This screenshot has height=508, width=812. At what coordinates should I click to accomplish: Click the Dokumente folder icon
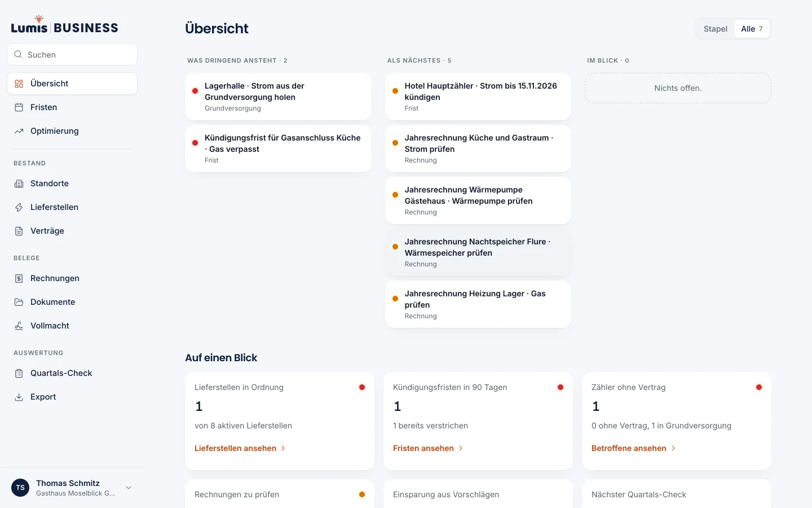[x=19, y=302]
